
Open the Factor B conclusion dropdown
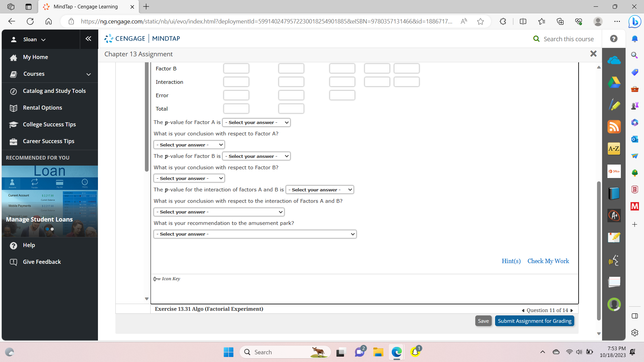click(189, 179)
